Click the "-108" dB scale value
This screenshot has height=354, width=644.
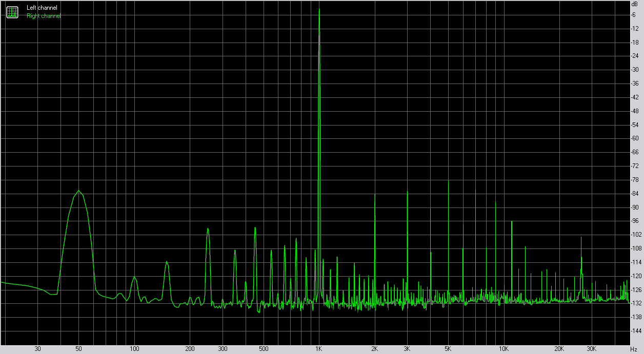[x=637, y=248]
